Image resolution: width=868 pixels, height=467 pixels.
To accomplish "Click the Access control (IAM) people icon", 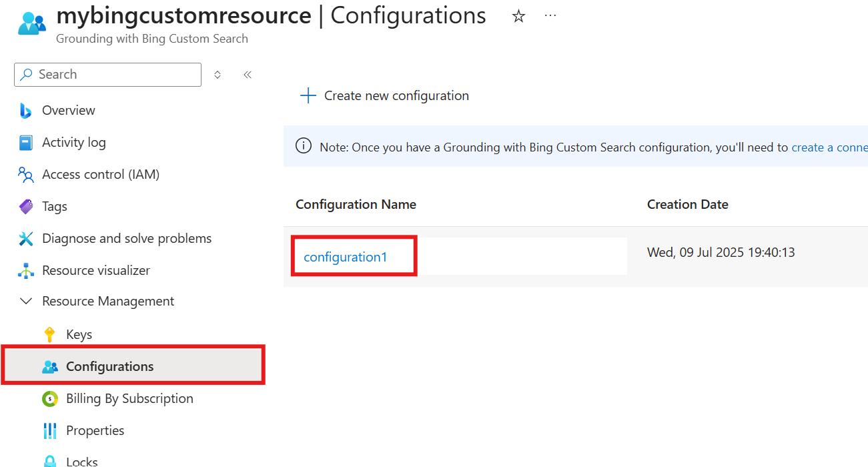I will click(26, 175).
